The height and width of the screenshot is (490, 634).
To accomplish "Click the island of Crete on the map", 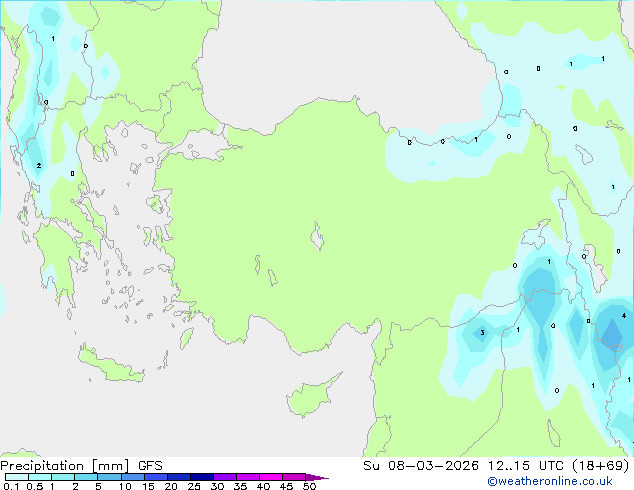I will (x=111, y=365).
